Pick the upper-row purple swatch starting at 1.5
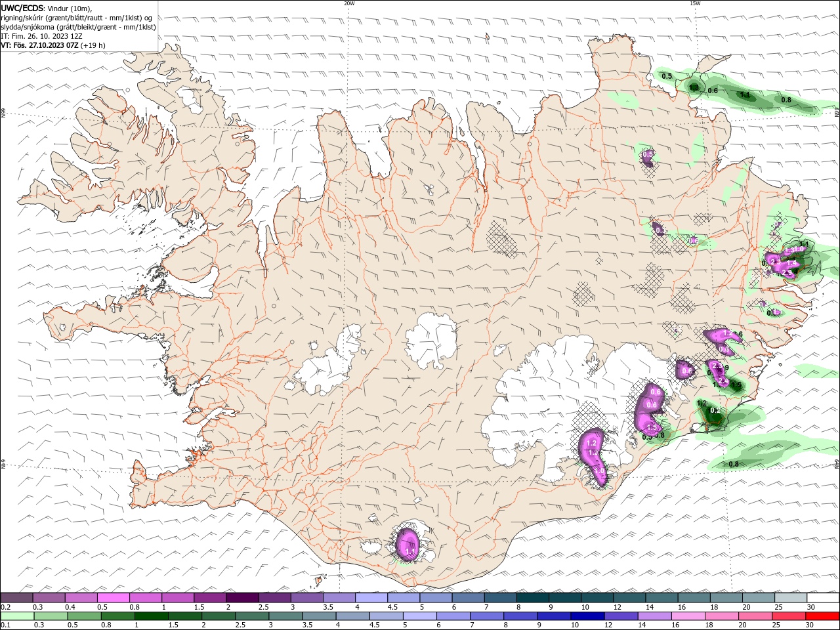Image resolution: width=840 pixels, height=630 pixels. click(210, 598)
